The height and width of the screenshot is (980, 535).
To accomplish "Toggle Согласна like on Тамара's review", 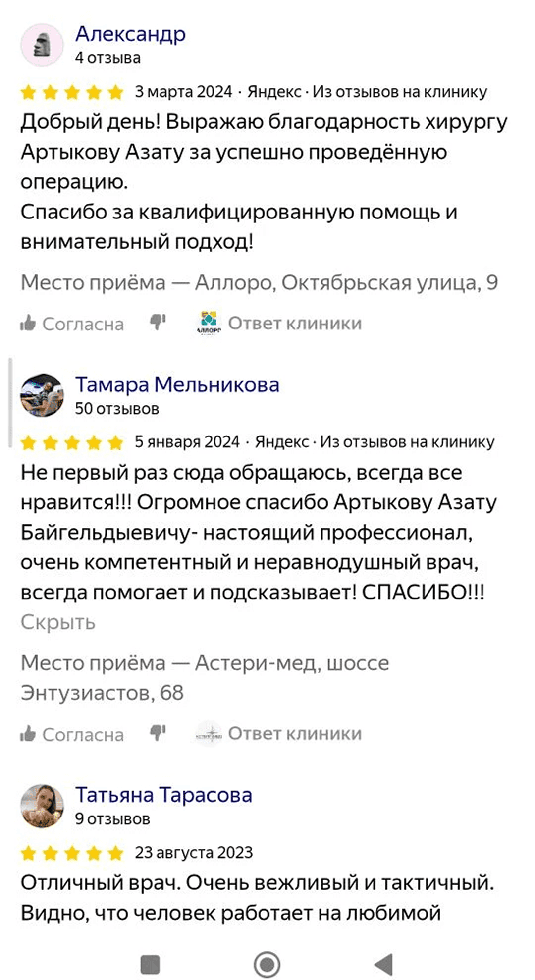I will [72, 734].
